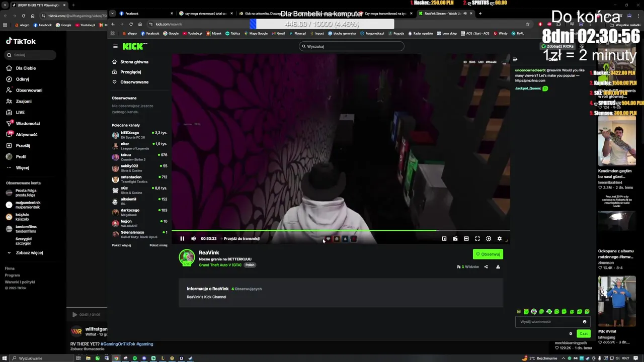644x362 pixels.
Task: Click the ReaVink channel avatar
Action: [x=187, y=257]
